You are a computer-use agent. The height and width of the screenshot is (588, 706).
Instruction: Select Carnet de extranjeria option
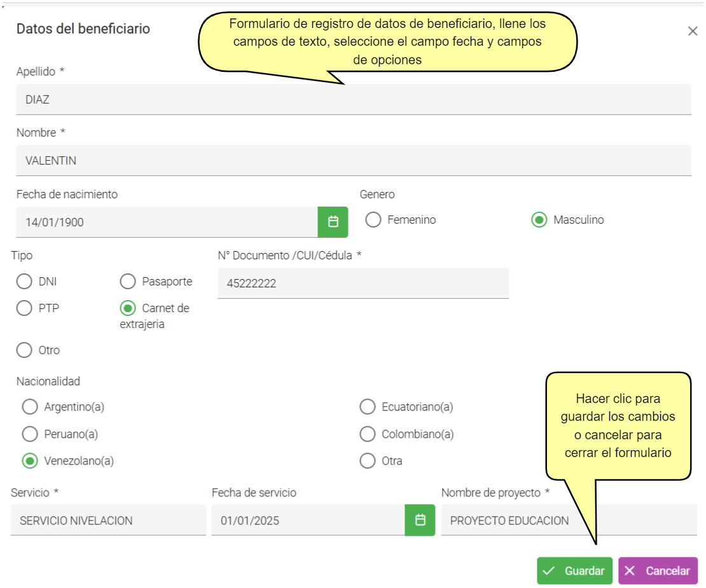coord(128,308)
